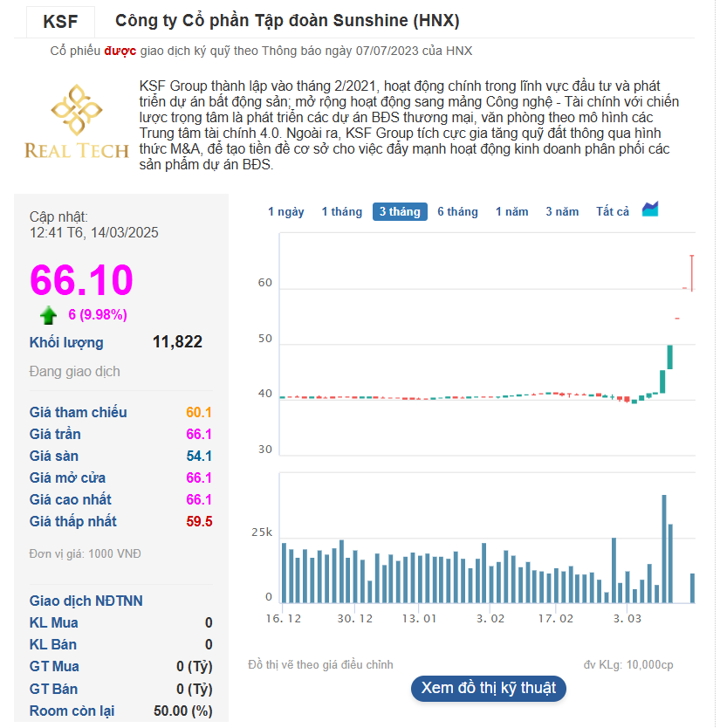Select the highlighted 3 tháng tab
720x728 pixels.
pyautogui.click(x=400, y=212)
